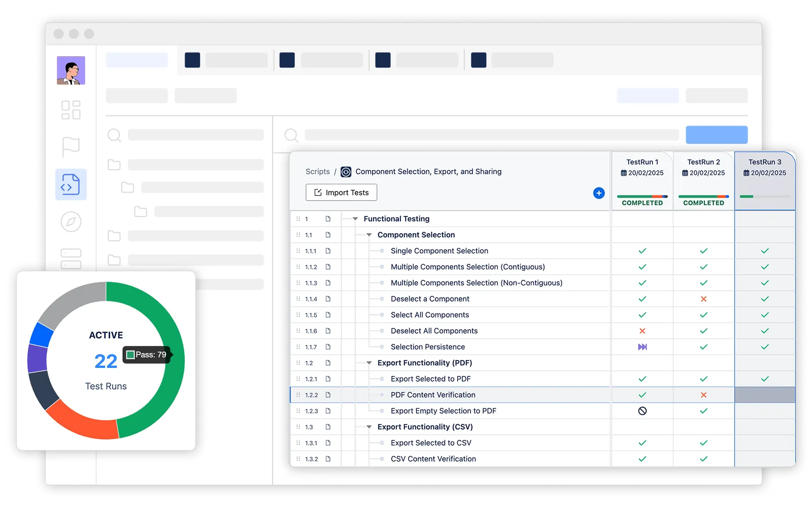Image resolution: width=812 pixels, height=508 pixels.
Task: Open the dashboard grid sidebar icon
Action: click(71, 110)
